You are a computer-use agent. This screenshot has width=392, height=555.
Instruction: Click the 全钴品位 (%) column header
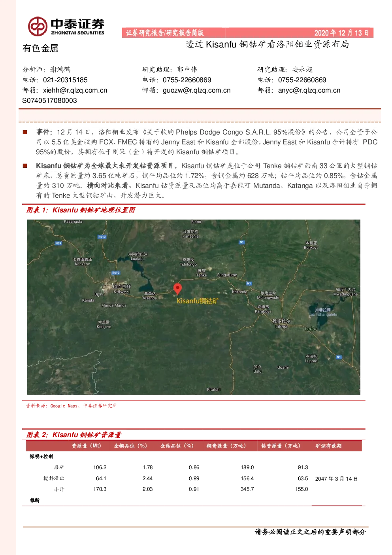coord(177,446)
